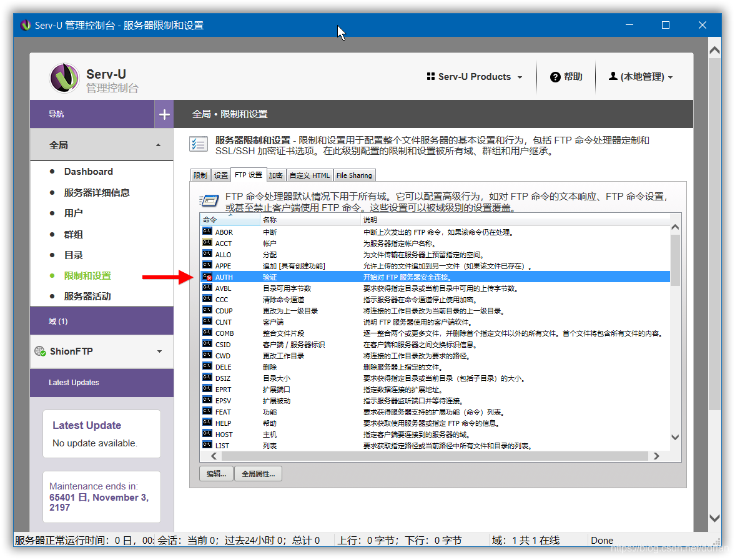Click the FEAT command icon

[x=207, y=411]
